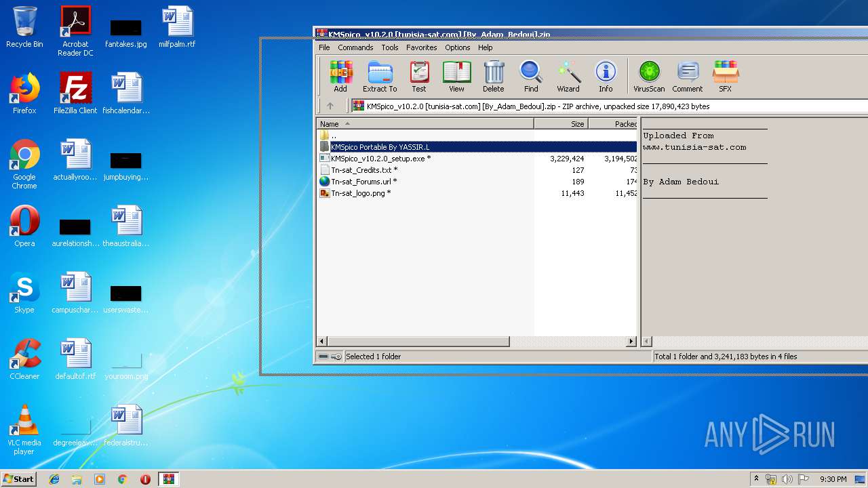Screen dimensions: 868x488
Task: Select actuallyroo document on desktop
Action: click(x=75, y=160)
